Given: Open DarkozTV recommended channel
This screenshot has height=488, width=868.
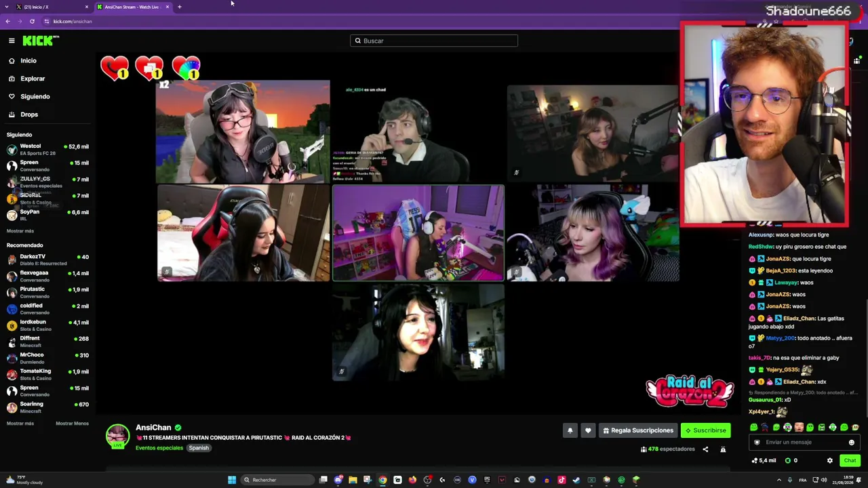Looking at the screenshot, I should [x=47, y=260].
